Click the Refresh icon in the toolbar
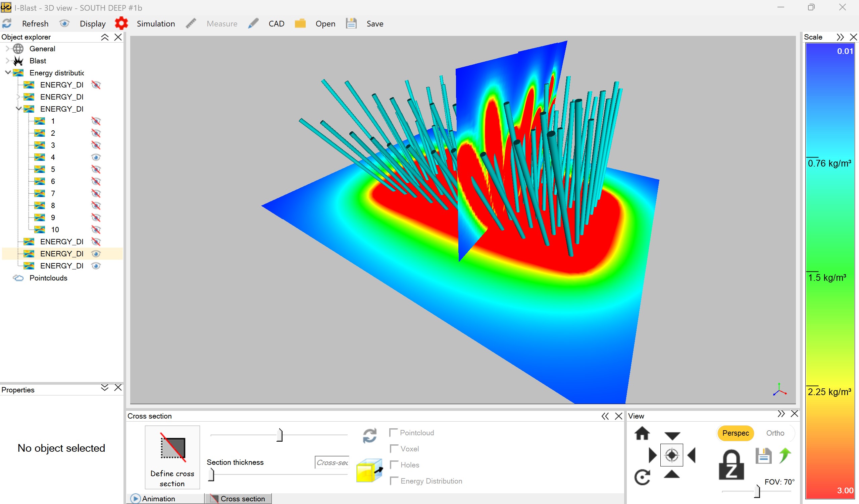Viewport: 859px width, 504px height. pyautogui.click(x=7, y=23)
